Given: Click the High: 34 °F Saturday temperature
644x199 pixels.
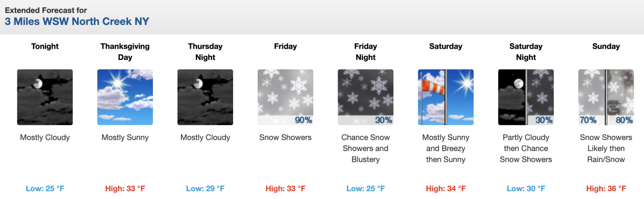Looking at the screenshot, I should click(x=446, y=189).
